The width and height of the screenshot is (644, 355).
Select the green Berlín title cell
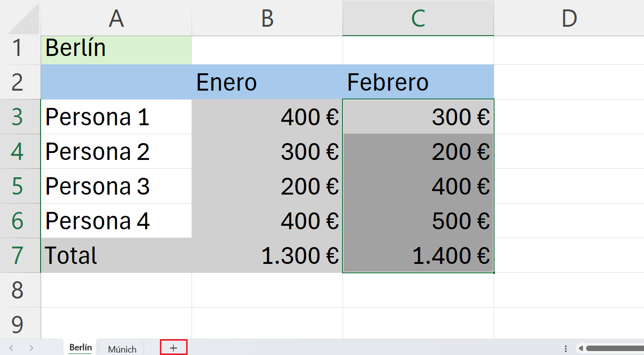pos(116,49)
